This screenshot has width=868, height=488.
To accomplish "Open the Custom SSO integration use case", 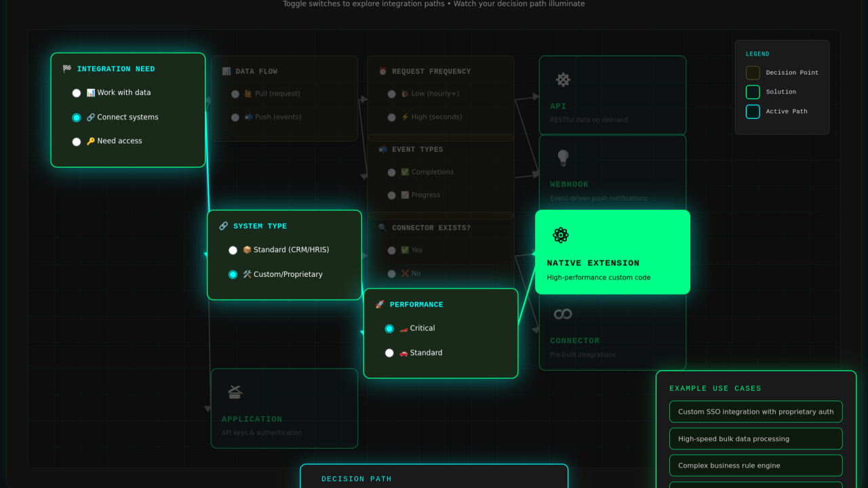I will pyautogui.click(x=755, y=412).
